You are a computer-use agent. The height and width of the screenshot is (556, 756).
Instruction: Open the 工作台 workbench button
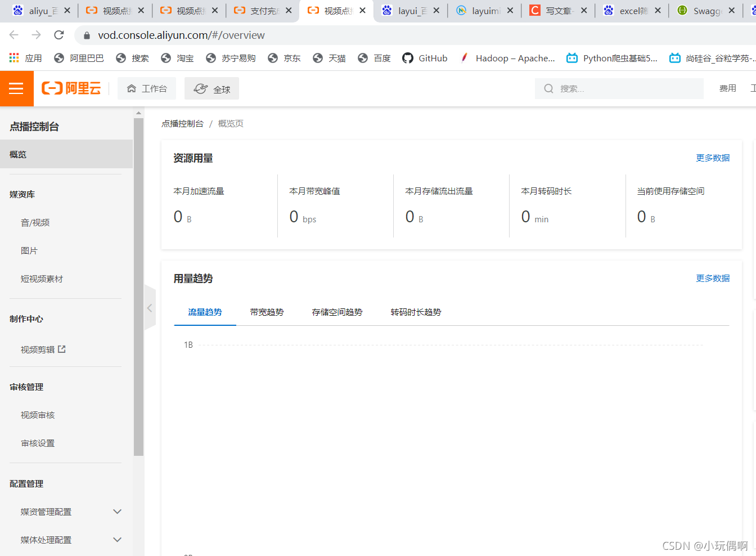tap(147, 88)
